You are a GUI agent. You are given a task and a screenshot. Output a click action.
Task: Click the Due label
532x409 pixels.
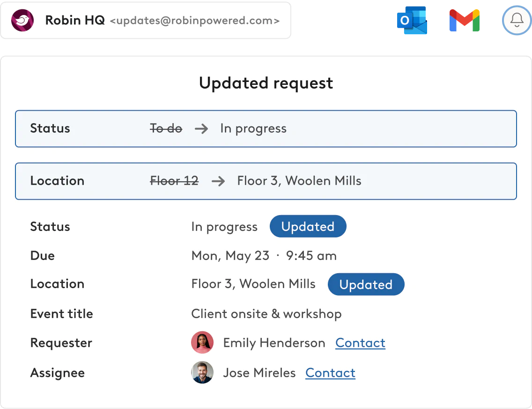pos(43,256)
